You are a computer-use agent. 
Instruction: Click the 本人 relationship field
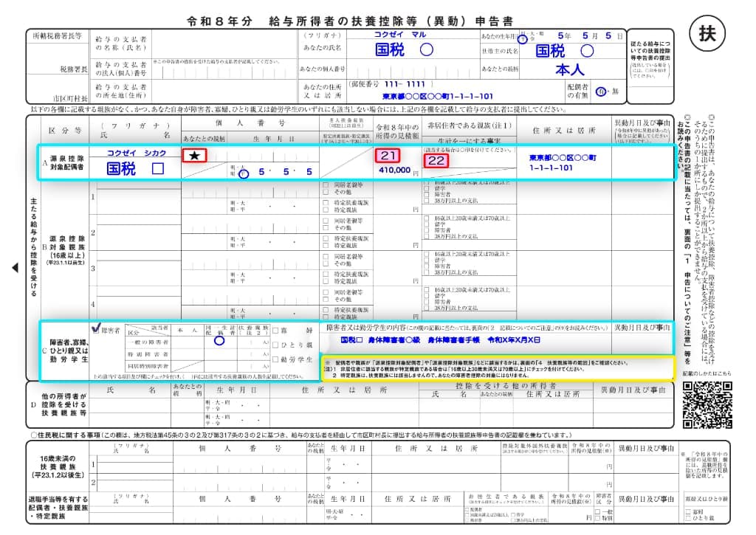tap(569, 70)
